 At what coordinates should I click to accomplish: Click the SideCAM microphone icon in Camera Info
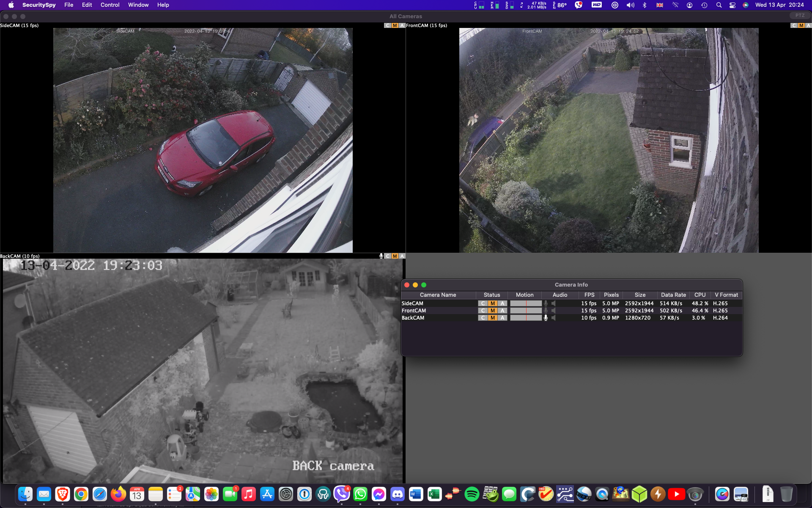click(546, 304)
